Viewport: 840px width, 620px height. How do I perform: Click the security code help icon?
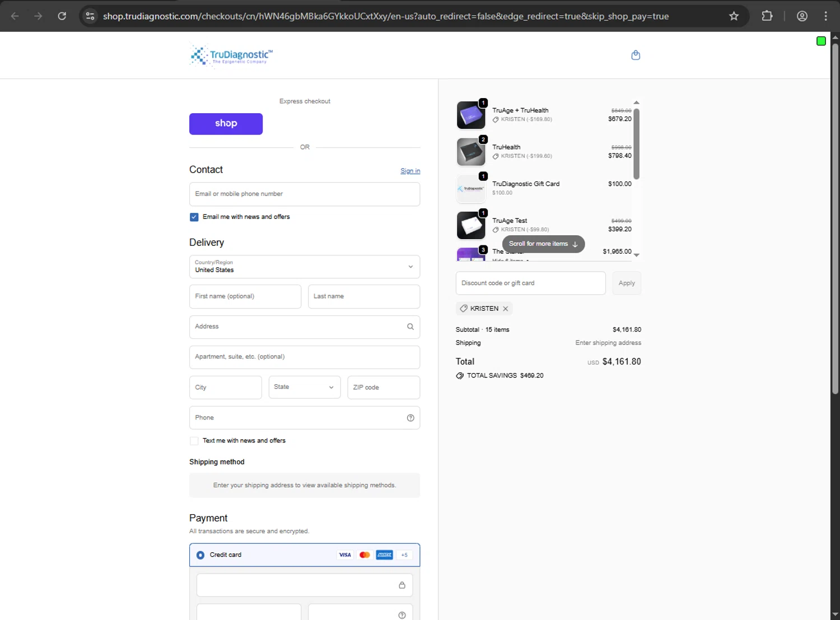click(402, 615)
